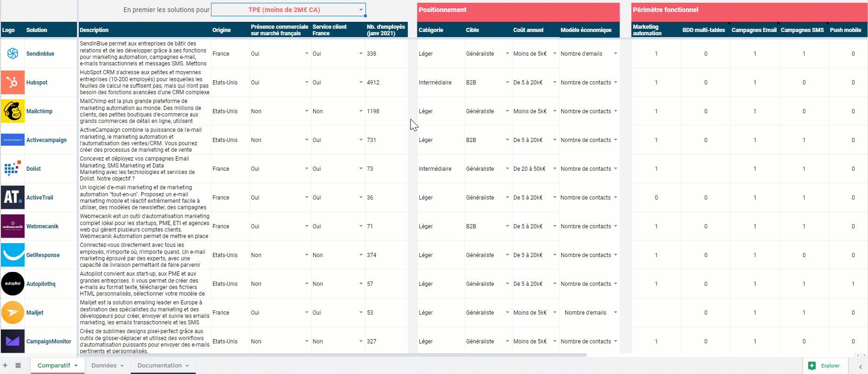Open the Documentation tab options arrow

[x=187, y=366]
